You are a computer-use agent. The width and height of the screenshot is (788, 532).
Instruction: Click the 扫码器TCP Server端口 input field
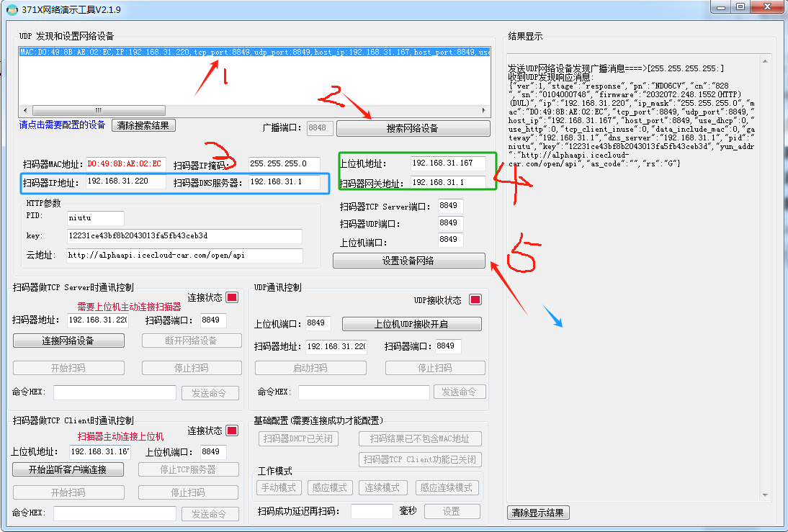[450, 205]
